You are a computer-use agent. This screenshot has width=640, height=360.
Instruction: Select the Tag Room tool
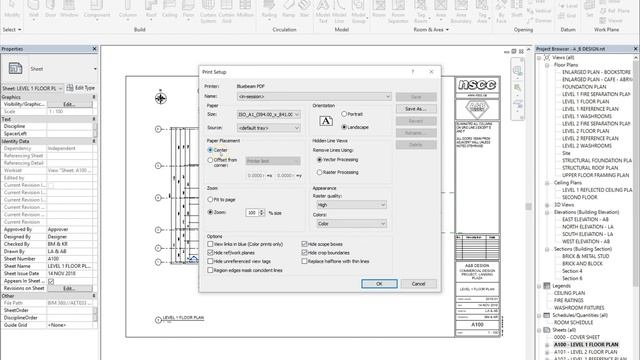click(x=420, y=11)
